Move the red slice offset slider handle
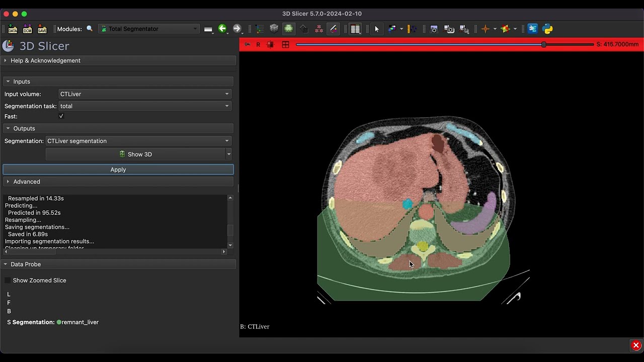The width and height of the screenshot is (644, 362). 543,45
